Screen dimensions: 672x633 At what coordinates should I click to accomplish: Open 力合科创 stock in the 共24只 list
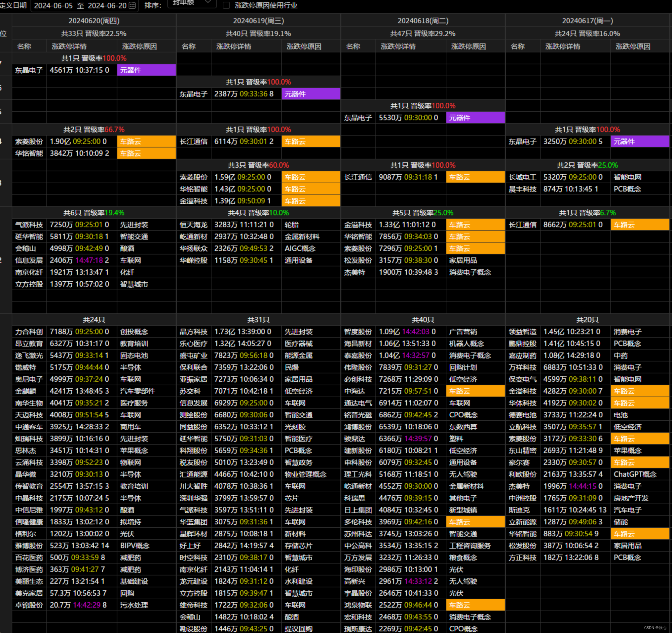click(x=29, y=332)
